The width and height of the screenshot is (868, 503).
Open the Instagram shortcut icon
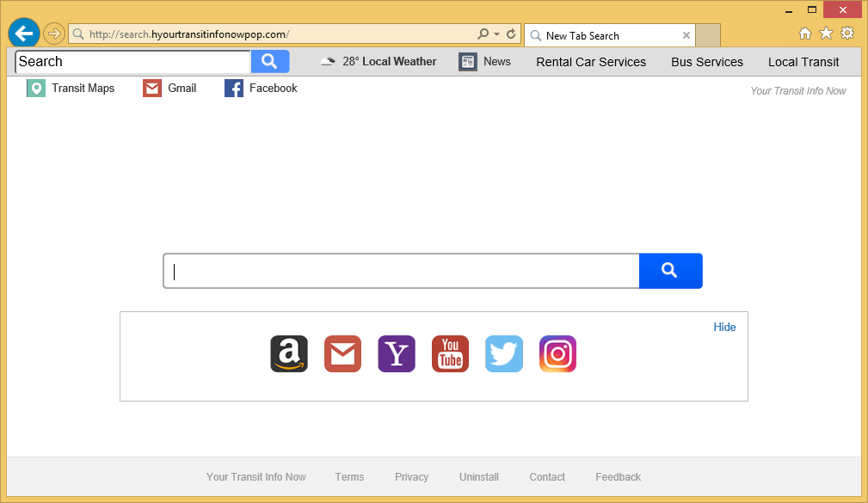(x=557, y=353)
